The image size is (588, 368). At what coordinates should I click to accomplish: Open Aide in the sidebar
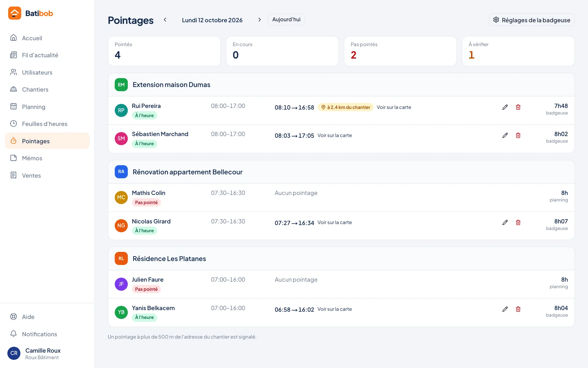point(47,317)
